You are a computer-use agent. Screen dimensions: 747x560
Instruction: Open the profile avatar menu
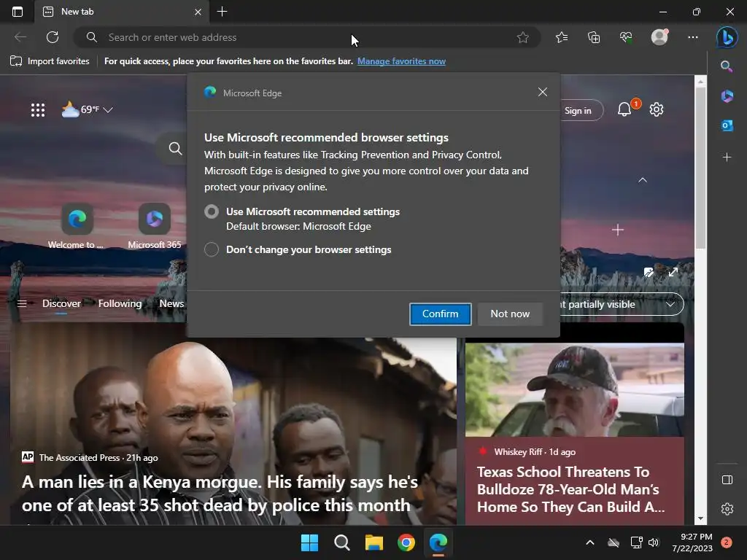tap(659, 37)
